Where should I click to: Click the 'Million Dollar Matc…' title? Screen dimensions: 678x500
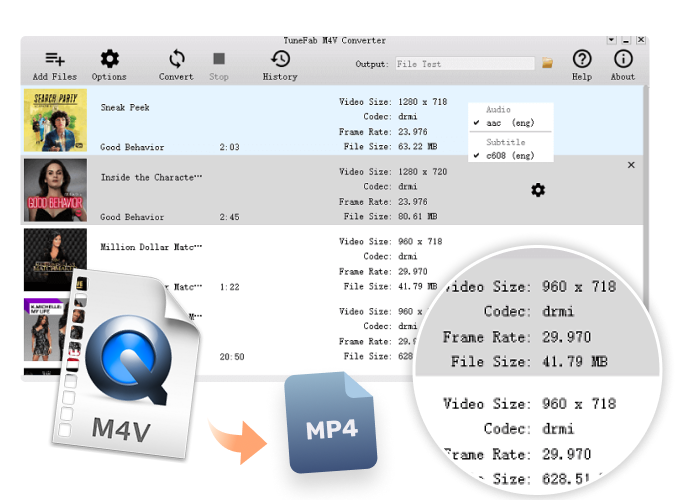coord(151,247)
